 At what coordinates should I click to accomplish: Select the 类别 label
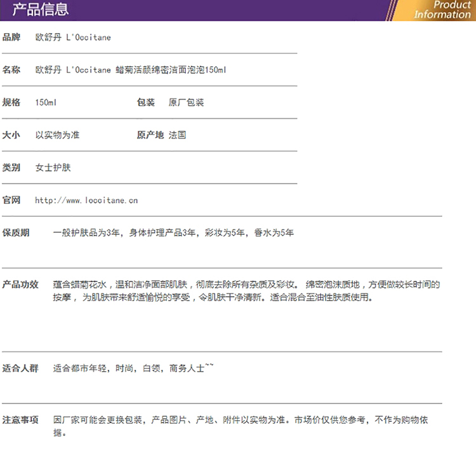point(11,167)
